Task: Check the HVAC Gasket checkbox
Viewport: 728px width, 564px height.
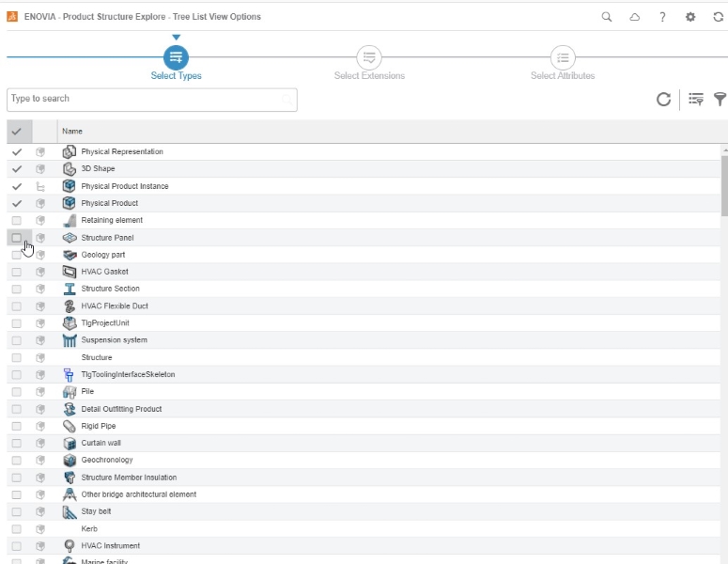Action: coord(17,272)
